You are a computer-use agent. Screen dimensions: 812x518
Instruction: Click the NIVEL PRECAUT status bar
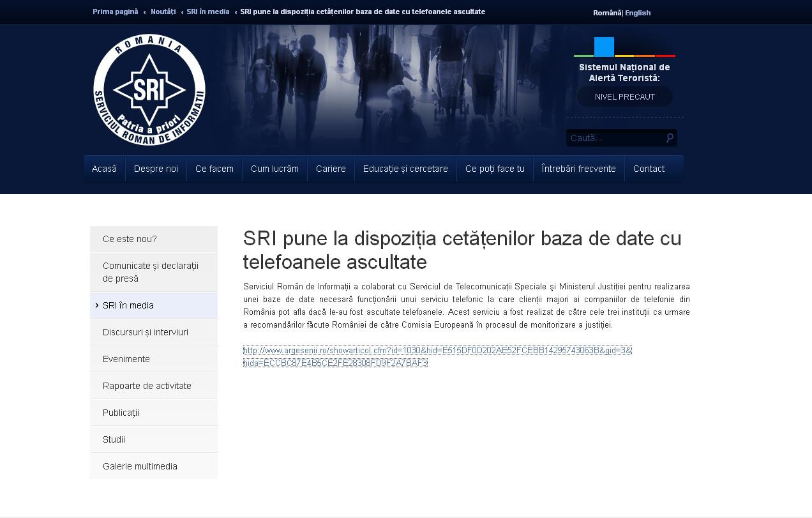(624, 96)
